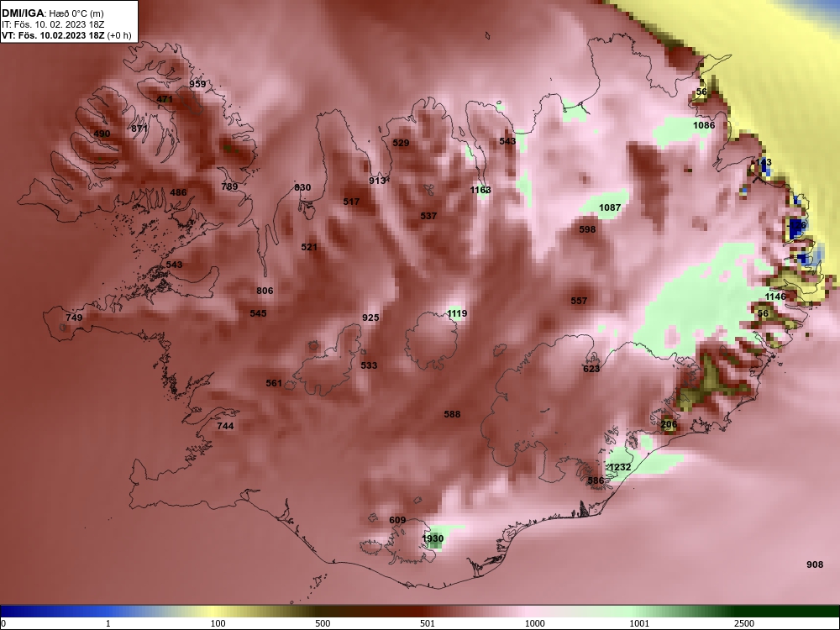
Task: Click the 609 map value
Action: coord(397,520)
